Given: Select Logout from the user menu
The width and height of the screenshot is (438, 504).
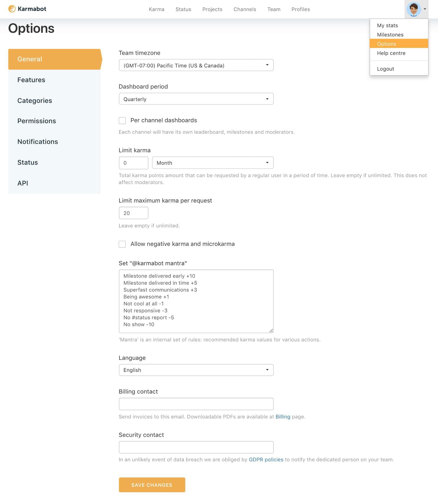Looking at the screenshot, I should point(385,69).
